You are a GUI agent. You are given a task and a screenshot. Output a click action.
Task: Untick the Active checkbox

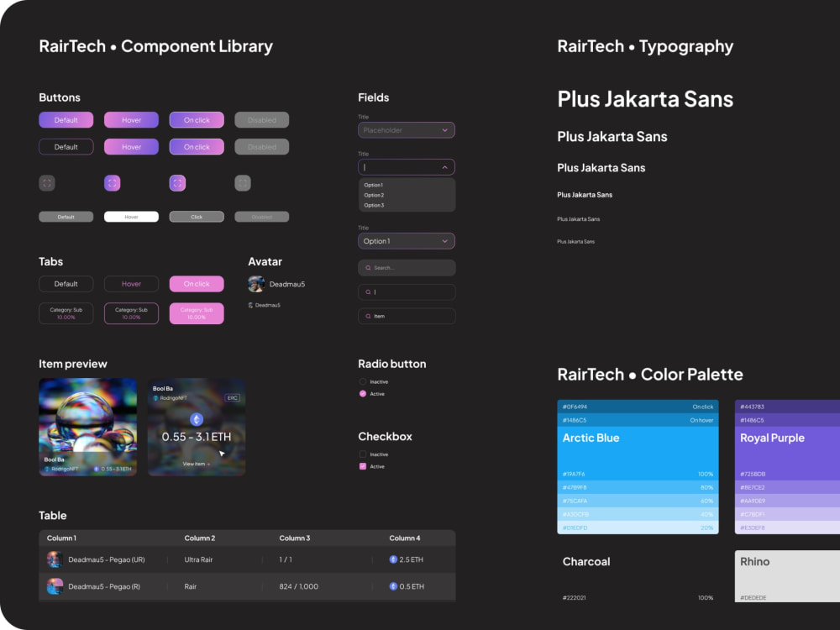coord(363,466)
